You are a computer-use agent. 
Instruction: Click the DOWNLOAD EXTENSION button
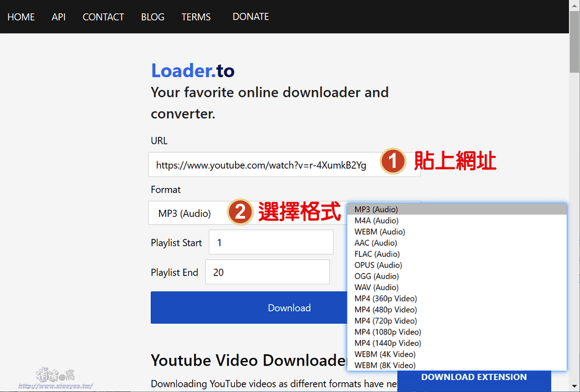tap(474, 377)
